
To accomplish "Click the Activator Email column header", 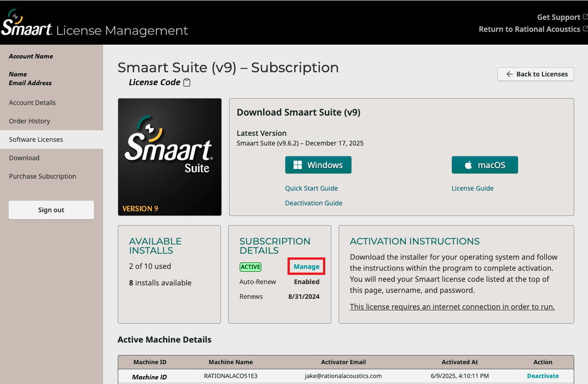I will click(343, 362).
